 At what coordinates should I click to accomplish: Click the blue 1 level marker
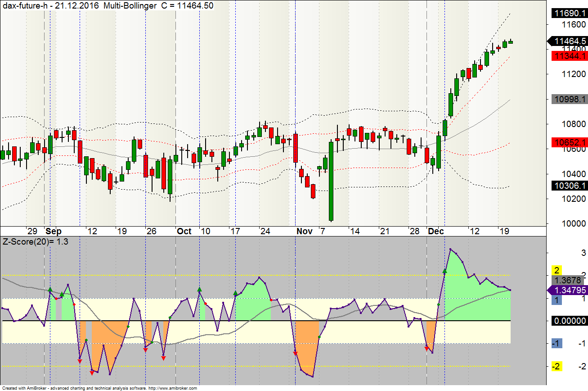(557, 300)
